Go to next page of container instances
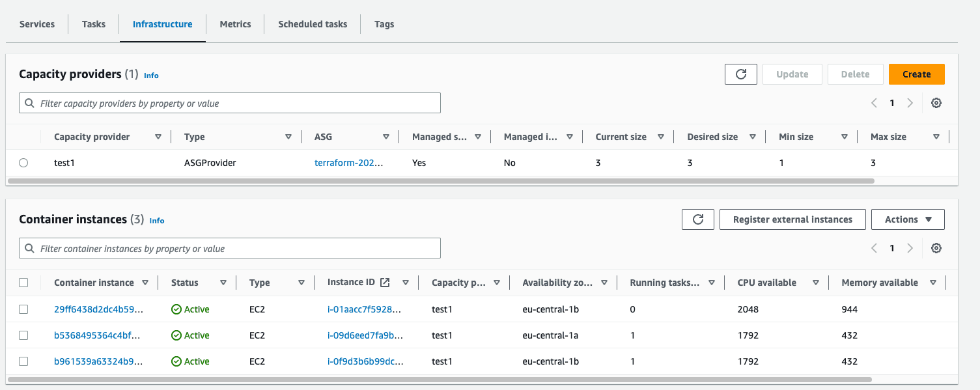The width and height of the screenshot is (980, 390). pyautogui.click(x=910, y=247)
